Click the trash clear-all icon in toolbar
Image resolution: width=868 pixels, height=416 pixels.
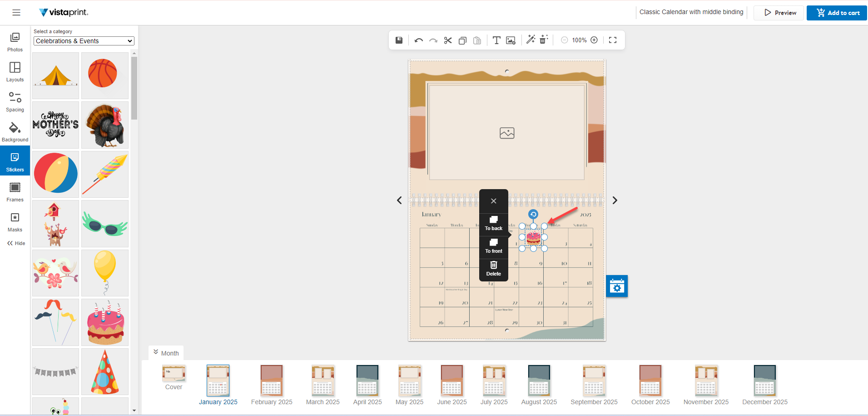[x=544, y=40]
